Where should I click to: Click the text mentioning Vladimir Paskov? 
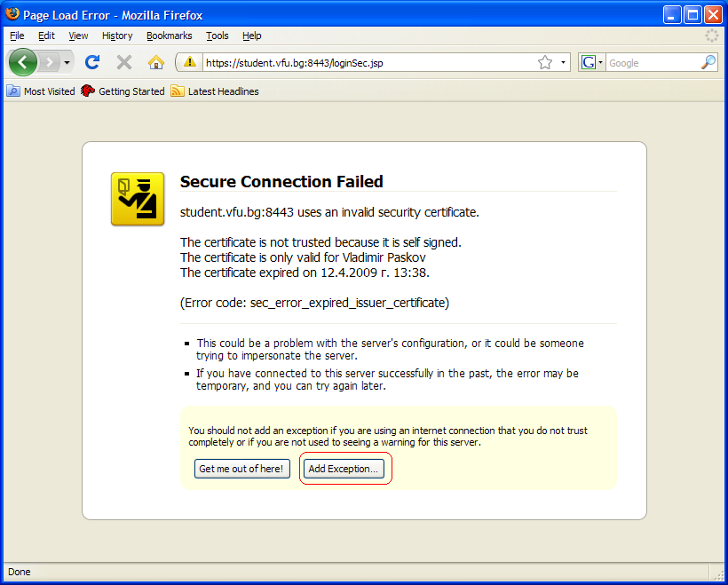point(303,257)
